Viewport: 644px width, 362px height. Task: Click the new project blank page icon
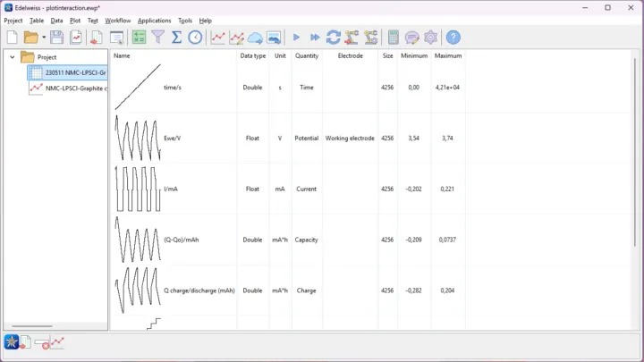pyautogui.click(x=12, y=38)
